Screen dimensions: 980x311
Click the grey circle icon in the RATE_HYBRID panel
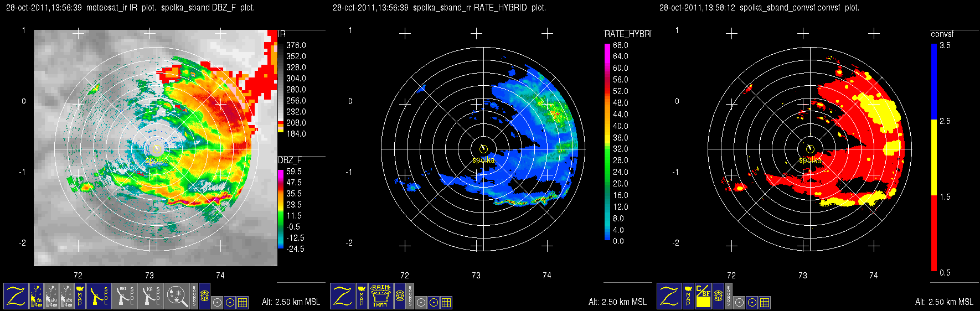point(421,303)
